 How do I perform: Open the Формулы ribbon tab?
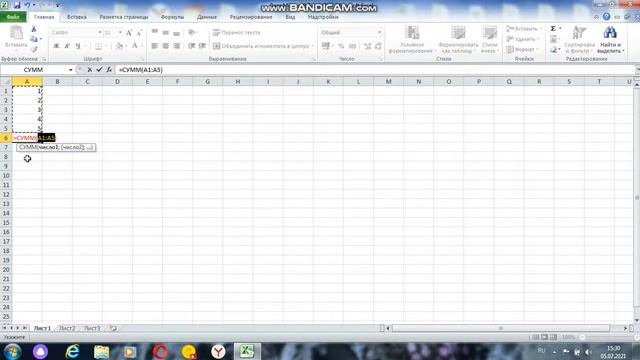coord(172,17)
